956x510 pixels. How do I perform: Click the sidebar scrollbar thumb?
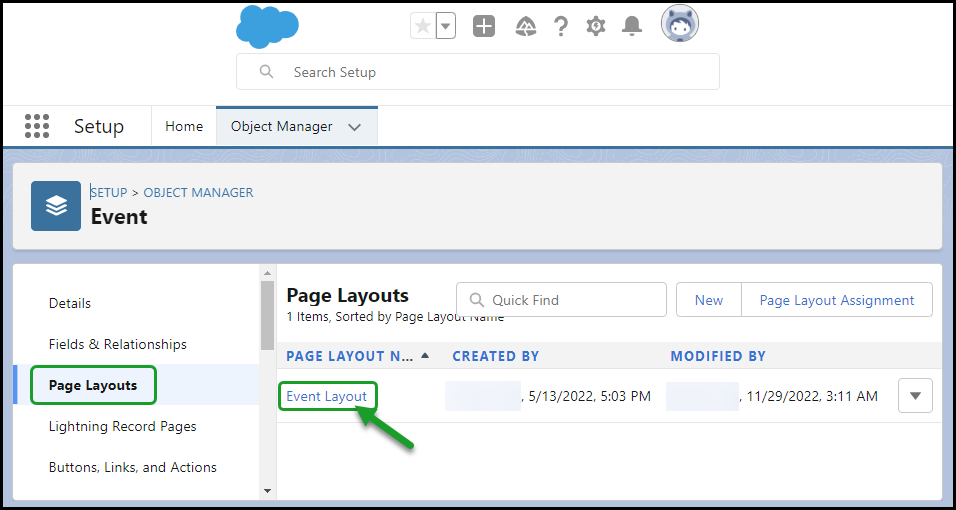[267, 315]
